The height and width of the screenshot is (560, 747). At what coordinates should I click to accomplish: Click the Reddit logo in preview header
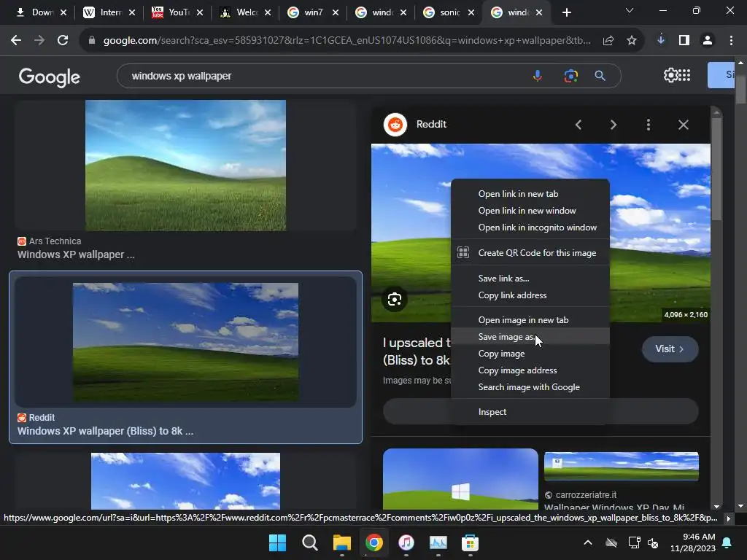click(x=395, y=125)
